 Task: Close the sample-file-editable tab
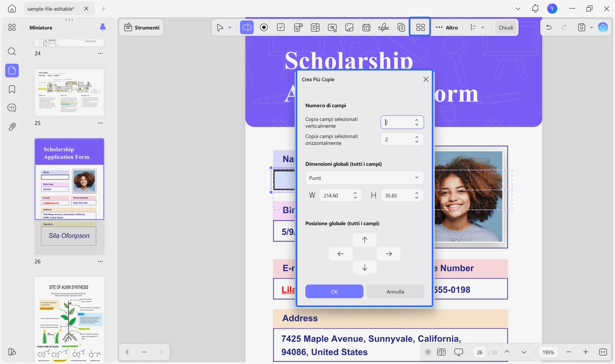tap(86, 9)
